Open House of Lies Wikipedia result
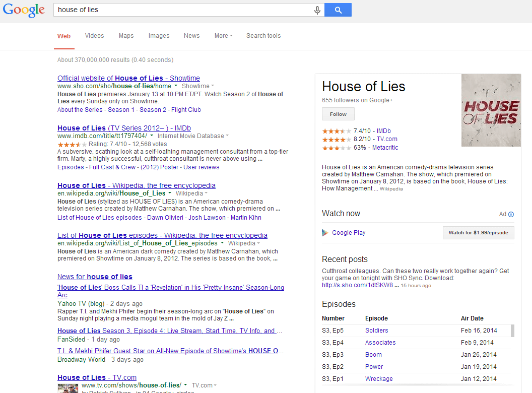The width and height of the screenshot is (532, 393). (x=137, y=185)
